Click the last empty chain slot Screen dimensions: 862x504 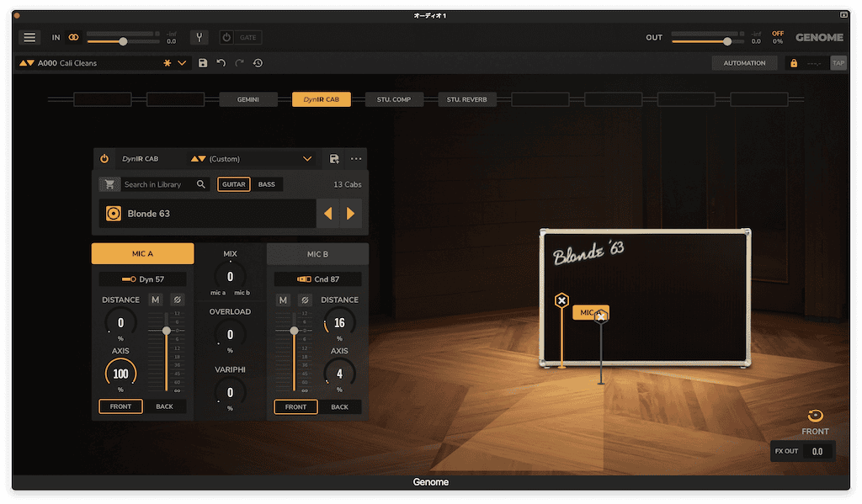click(x=758, y=99)
